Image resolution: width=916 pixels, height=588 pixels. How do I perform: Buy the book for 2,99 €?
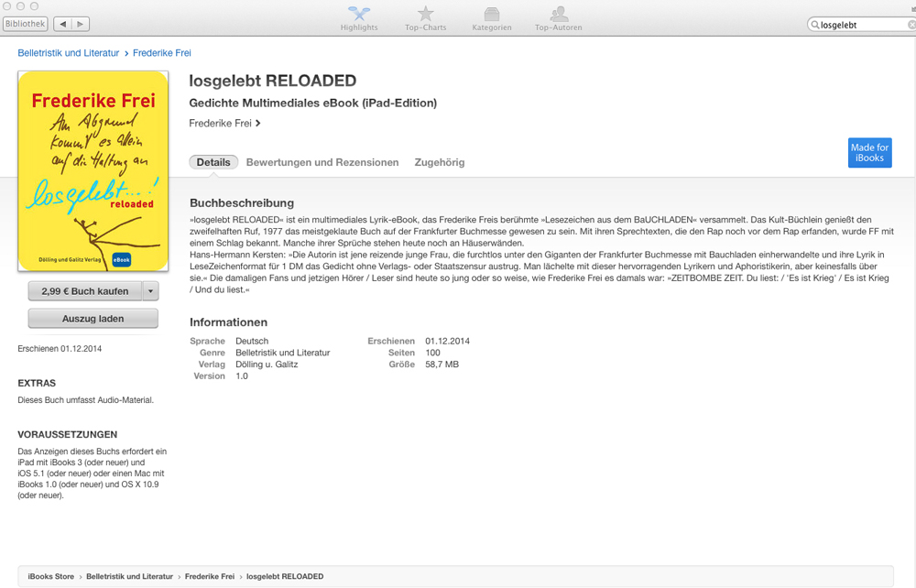[x=84, y=290]
